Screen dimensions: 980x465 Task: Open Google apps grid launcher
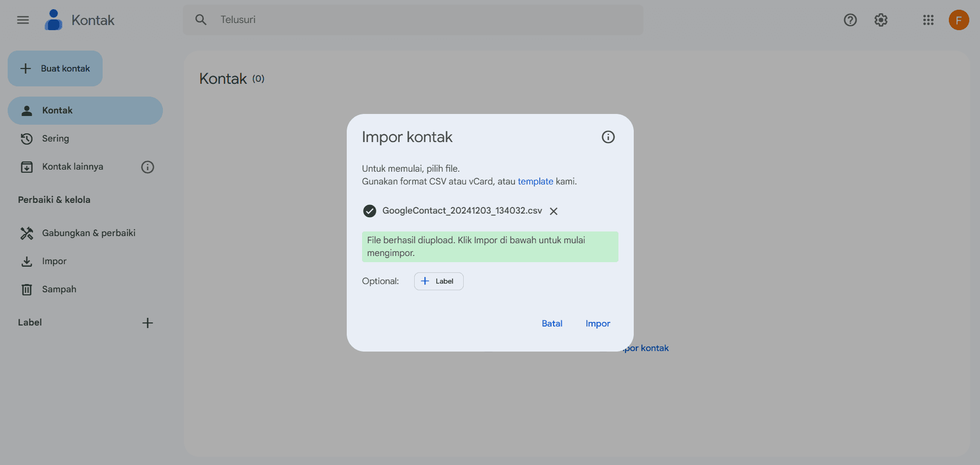tap(928, 20)
